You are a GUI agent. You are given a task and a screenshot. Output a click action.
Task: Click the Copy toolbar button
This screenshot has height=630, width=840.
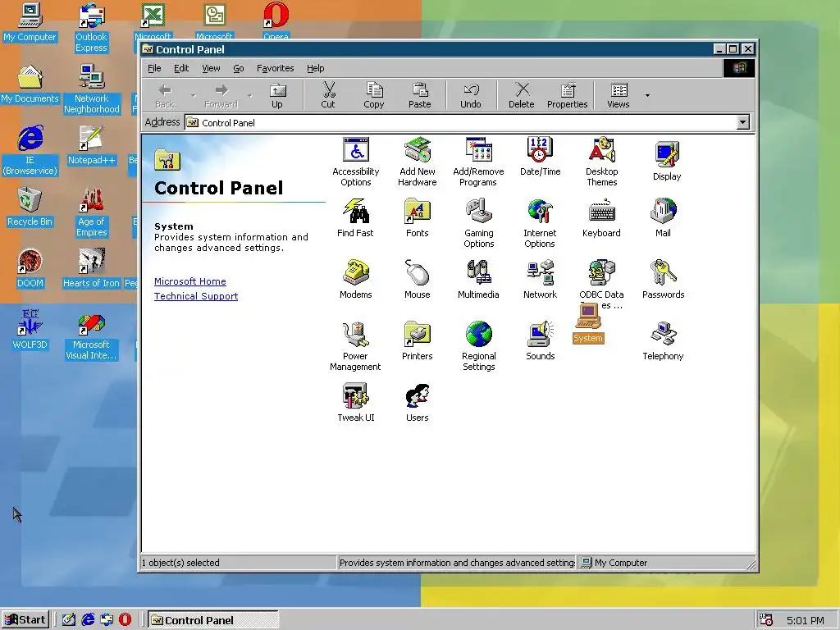pyautogui.click(x=373, y=95)
